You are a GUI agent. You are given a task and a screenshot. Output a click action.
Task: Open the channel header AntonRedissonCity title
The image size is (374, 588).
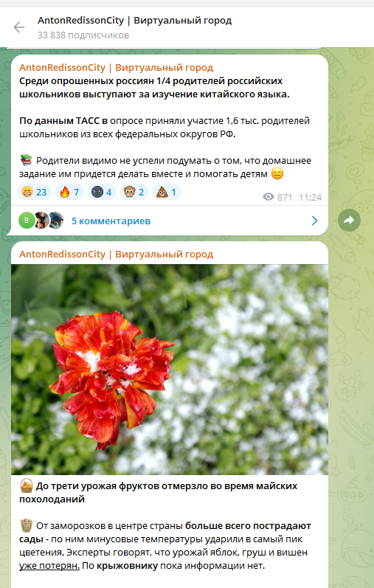click(135, 20)
